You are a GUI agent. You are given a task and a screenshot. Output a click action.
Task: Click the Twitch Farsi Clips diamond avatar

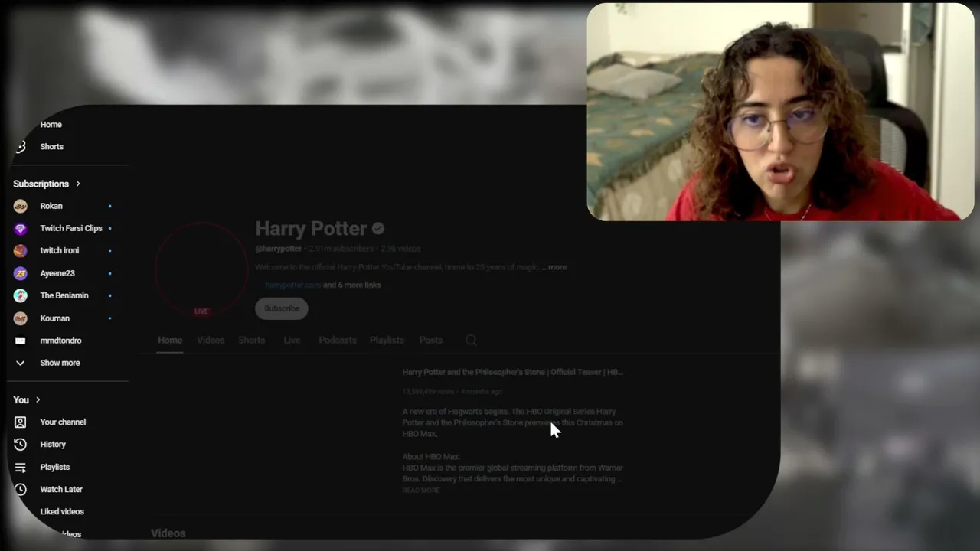21,228
